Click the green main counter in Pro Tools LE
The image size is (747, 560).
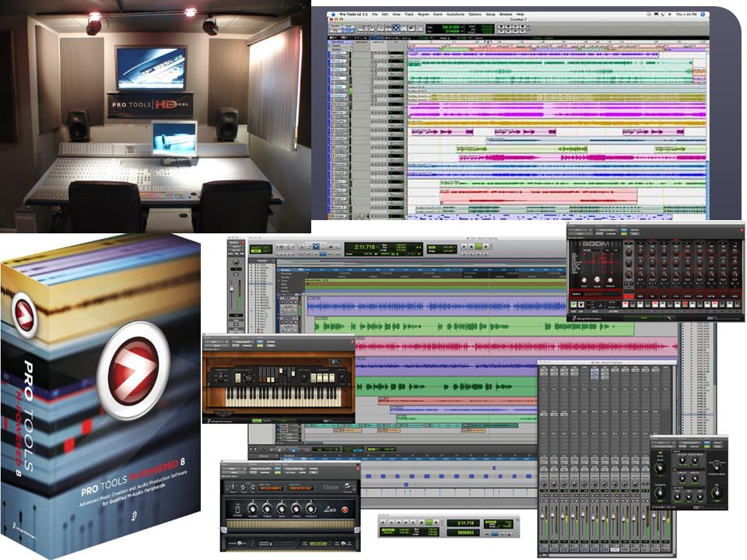451,28
